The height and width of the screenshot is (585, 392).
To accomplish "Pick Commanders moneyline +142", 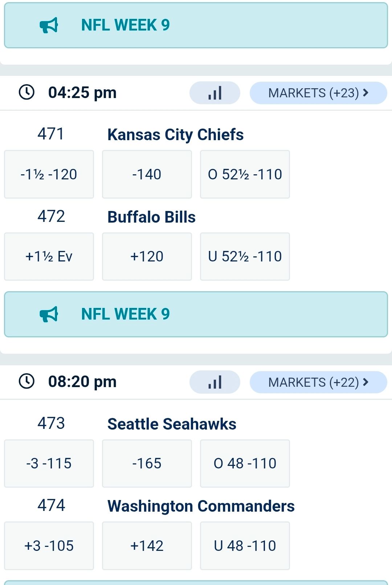I will tap(147, 546).
